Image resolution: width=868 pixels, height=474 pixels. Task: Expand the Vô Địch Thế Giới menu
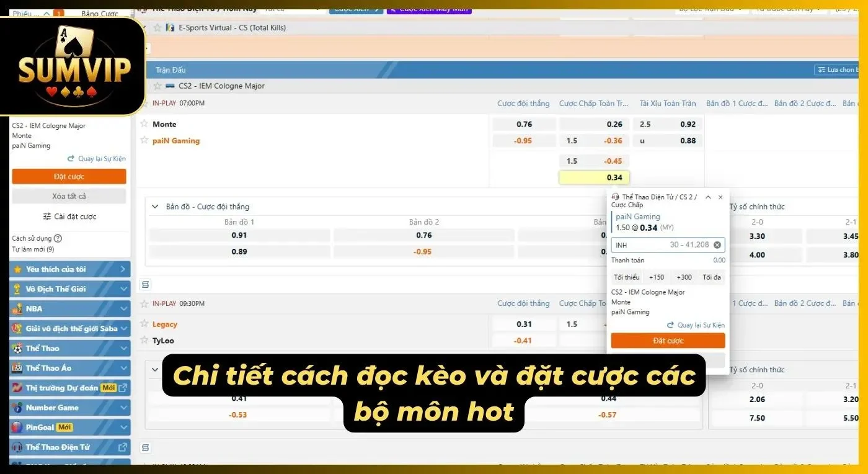(123, 288)
